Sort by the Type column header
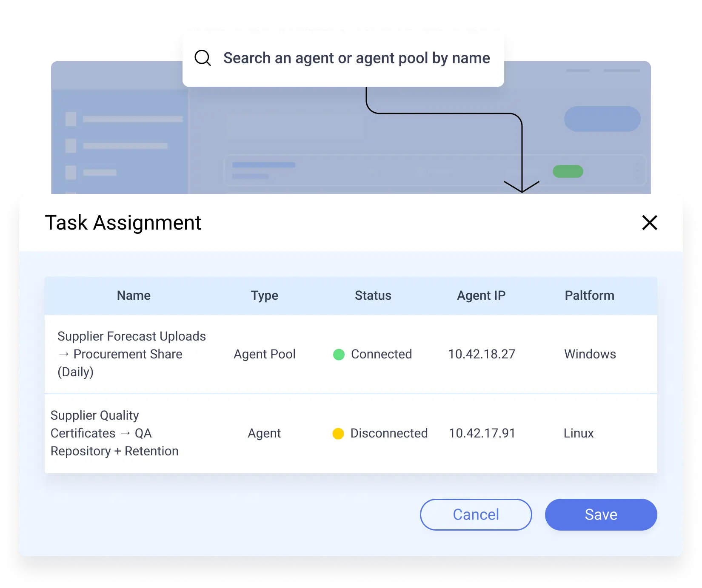Viewport: 702px width, 588px height. click(264, 295)
